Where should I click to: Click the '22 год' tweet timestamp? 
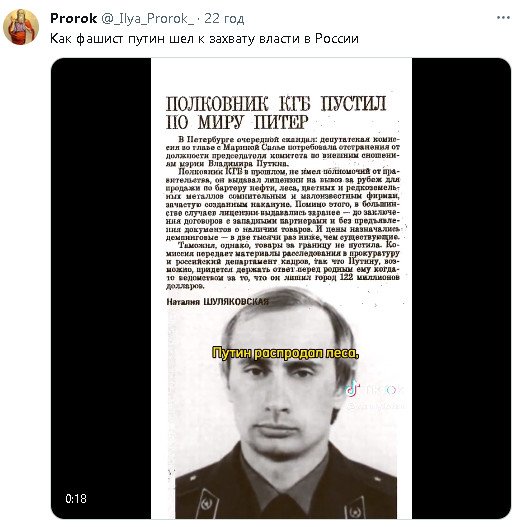click(224, 18)
